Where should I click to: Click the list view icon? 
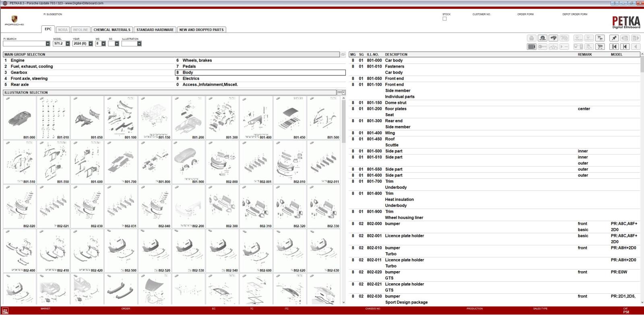click(532, 47)
